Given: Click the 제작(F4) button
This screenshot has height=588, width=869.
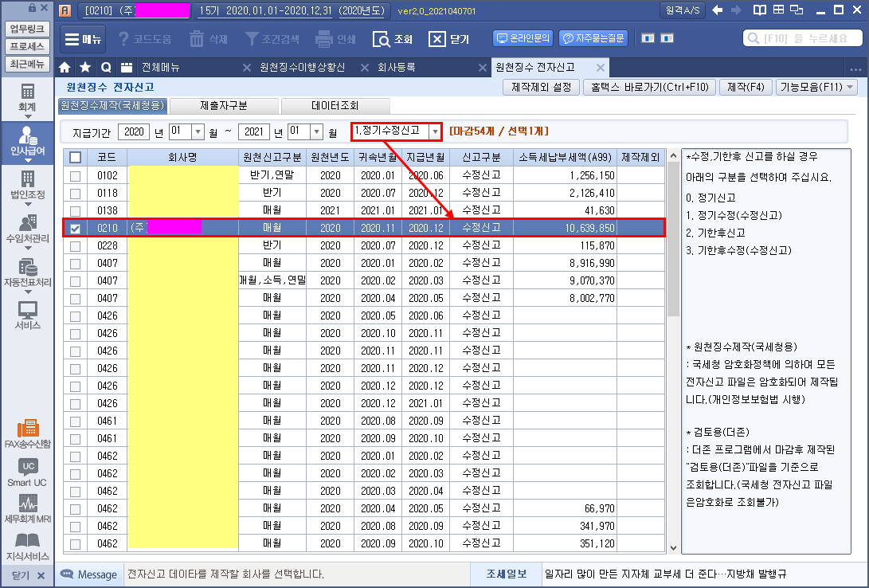Looking at the screenshot, I should tap(745, 87).
